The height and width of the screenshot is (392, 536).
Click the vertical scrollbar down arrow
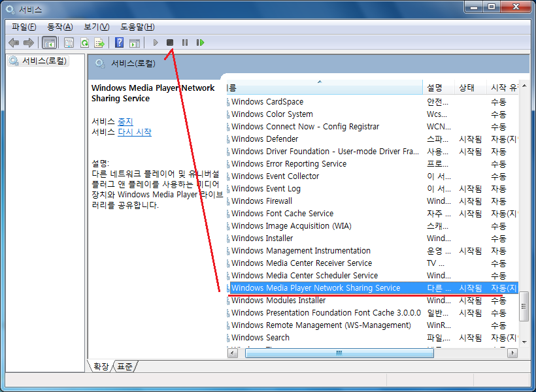[x=524, y=342]
